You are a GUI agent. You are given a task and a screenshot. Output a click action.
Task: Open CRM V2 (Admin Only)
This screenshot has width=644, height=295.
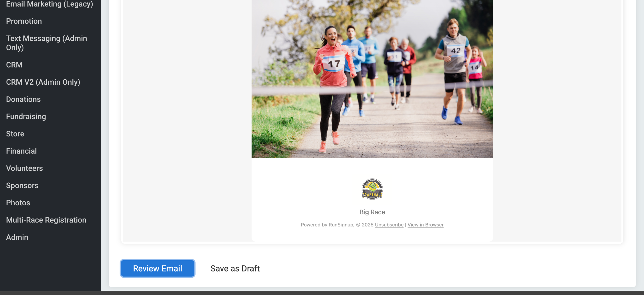(x=43, y=82)
